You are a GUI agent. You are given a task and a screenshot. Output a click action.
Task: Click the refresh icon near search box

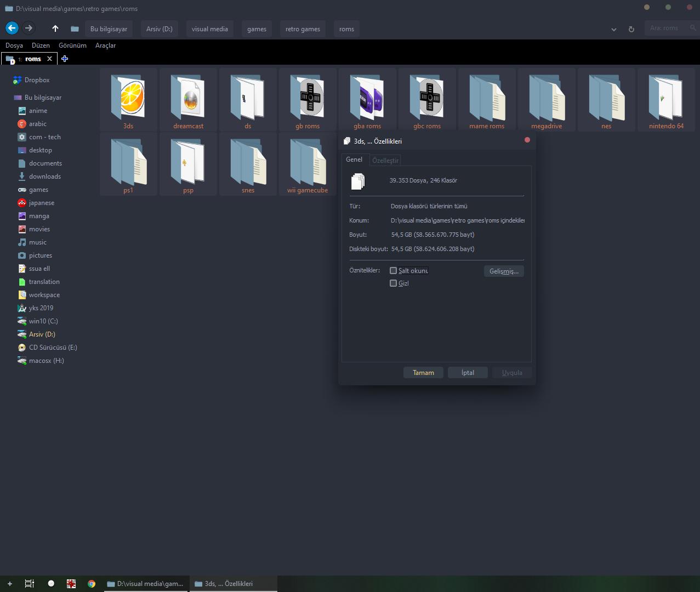tap(631, 29)
